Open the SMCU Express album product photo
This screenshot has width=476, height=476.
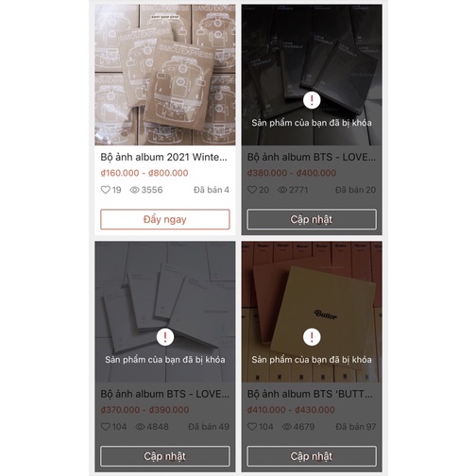tap(165, 75)
